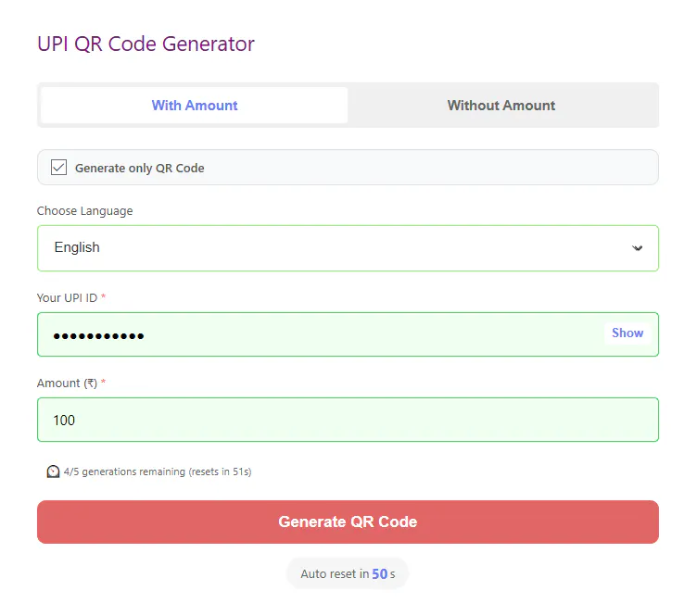
Task: Click the Generate only QR Code label
Action: tap(140, 168)
